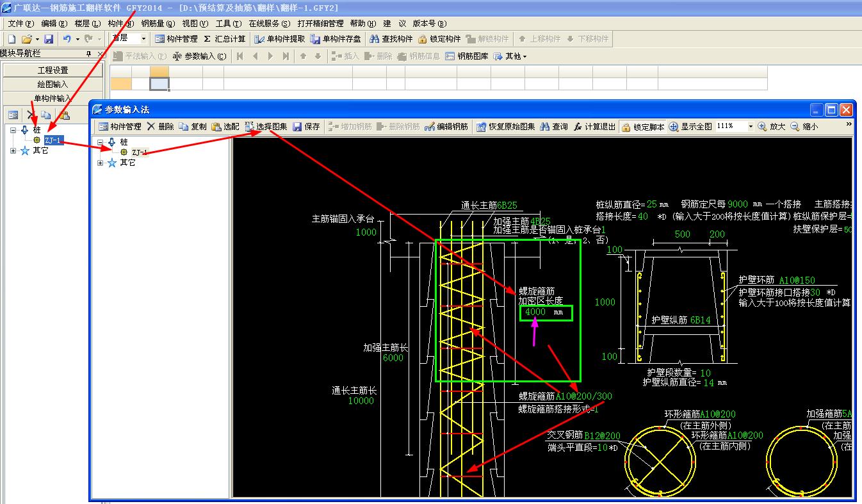This screenshot has height=504, width=862.
Task: Click the Save disk icon in main toolbar
Action: tap(49, 39)
